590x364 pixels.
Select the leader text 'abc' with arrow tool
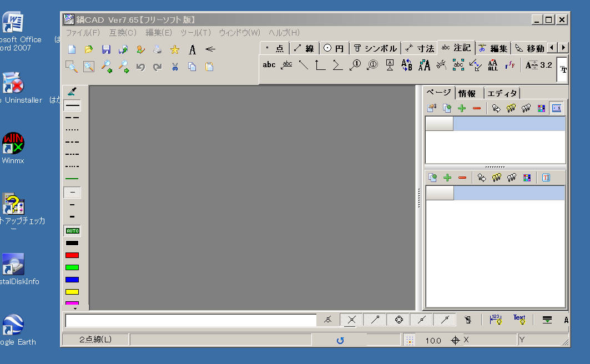287,65
